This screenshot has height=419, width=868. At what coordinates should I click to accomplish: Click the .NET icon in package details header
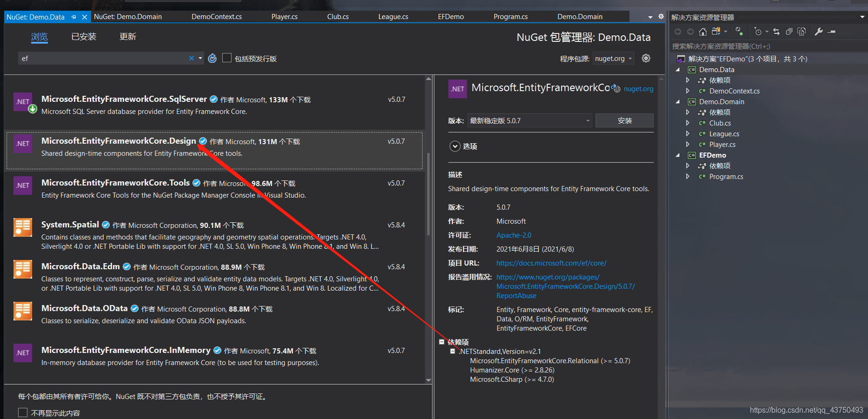tap(457, 89)
